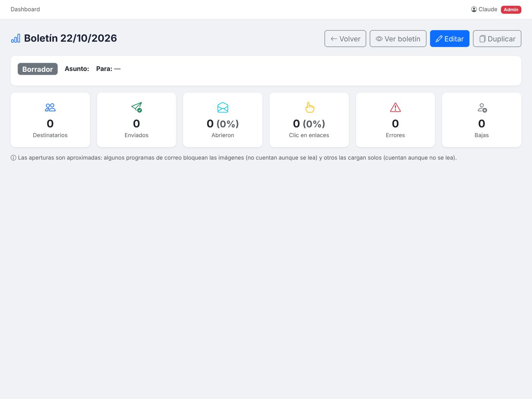Screen dimensions: 532x399
Task: Click the blue Editar button
Action: pyautogui.click(x=450, y=39)
